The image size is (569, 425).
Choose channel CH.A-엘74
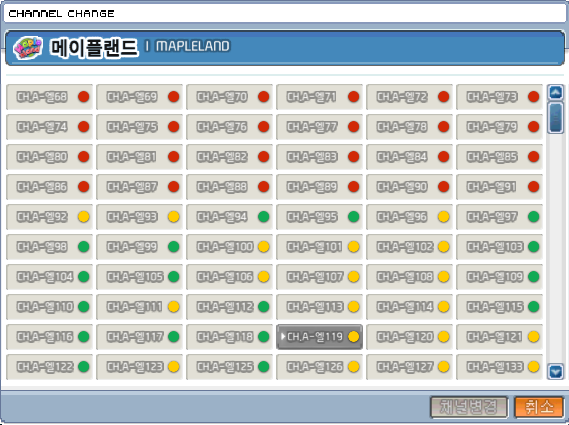click(49, 127)
